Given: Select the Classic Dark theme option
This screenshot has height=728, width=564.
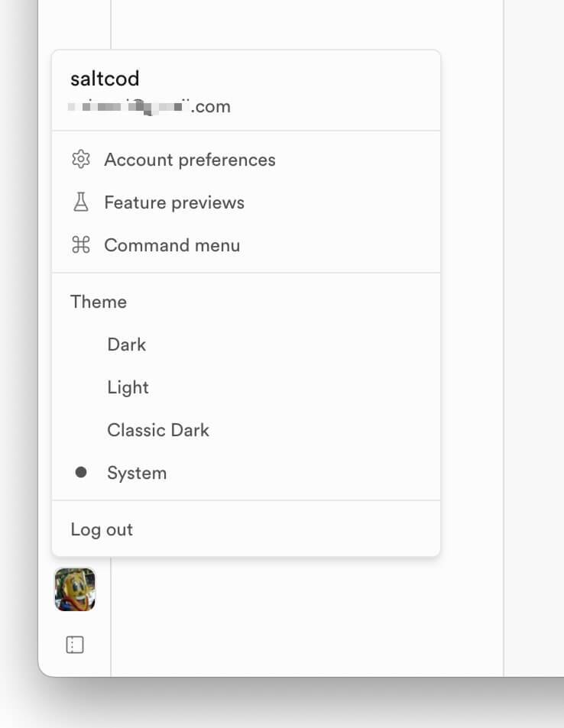Looking at the screenshot, I should [x=246, y=430].
